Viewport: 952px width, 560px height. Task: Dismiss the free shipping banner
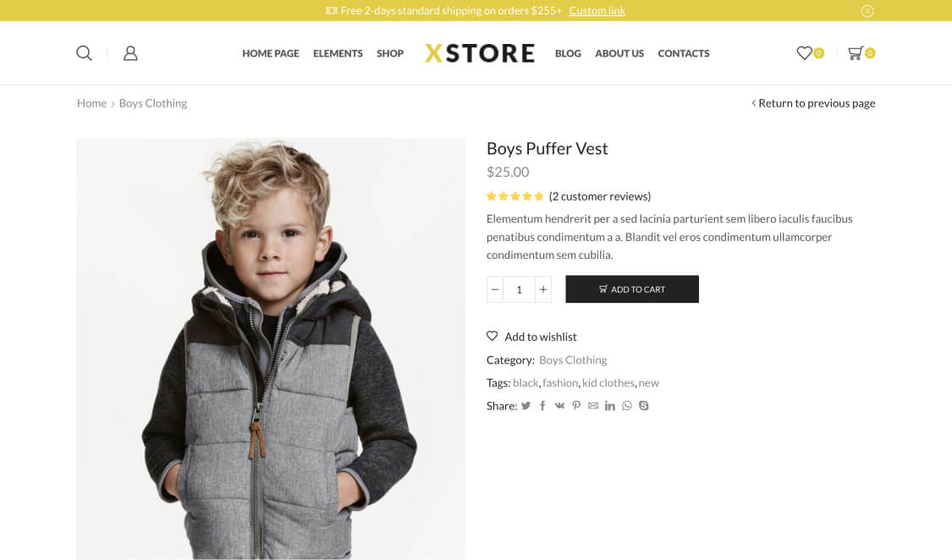pos(867,11)
